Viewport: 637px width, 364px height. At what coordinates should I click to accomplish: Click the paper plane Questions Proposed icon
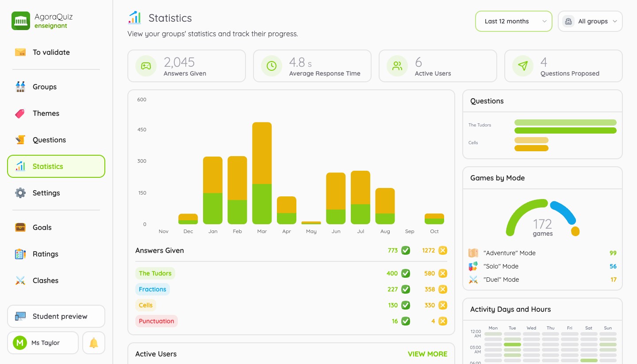pyautogui.click(x=523, y=66)
